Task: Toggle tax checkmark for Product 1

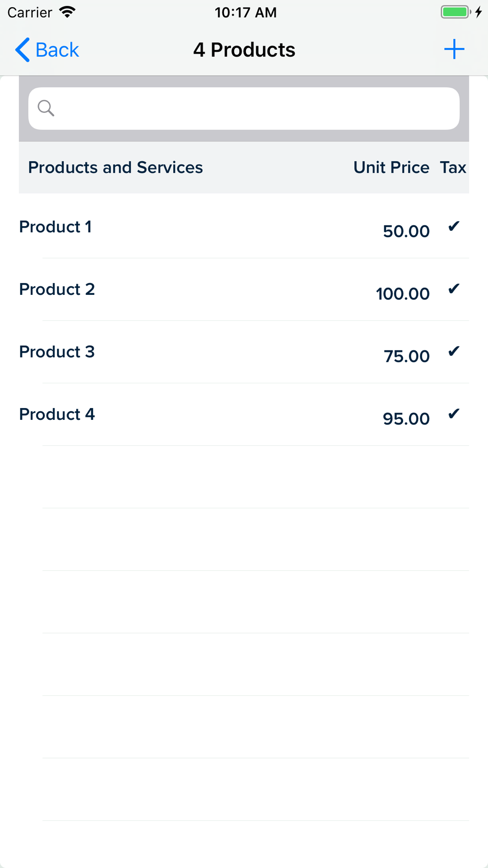Action: (454, 227)
